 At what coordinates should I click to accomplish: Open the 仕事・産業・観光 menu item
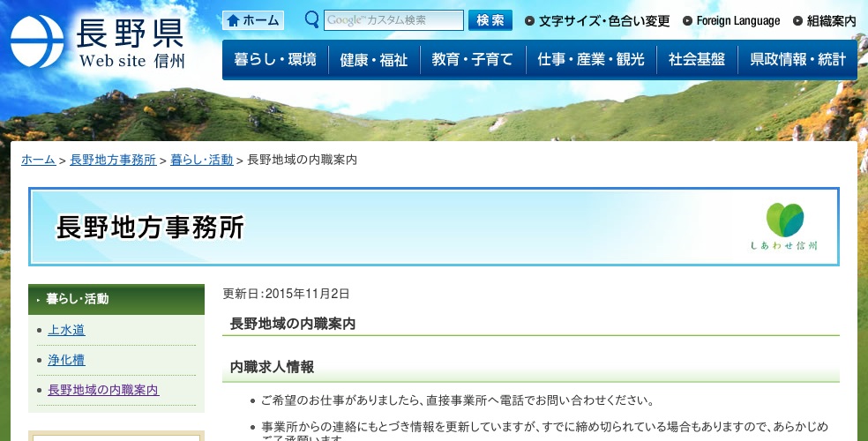(x=591, y=60)
